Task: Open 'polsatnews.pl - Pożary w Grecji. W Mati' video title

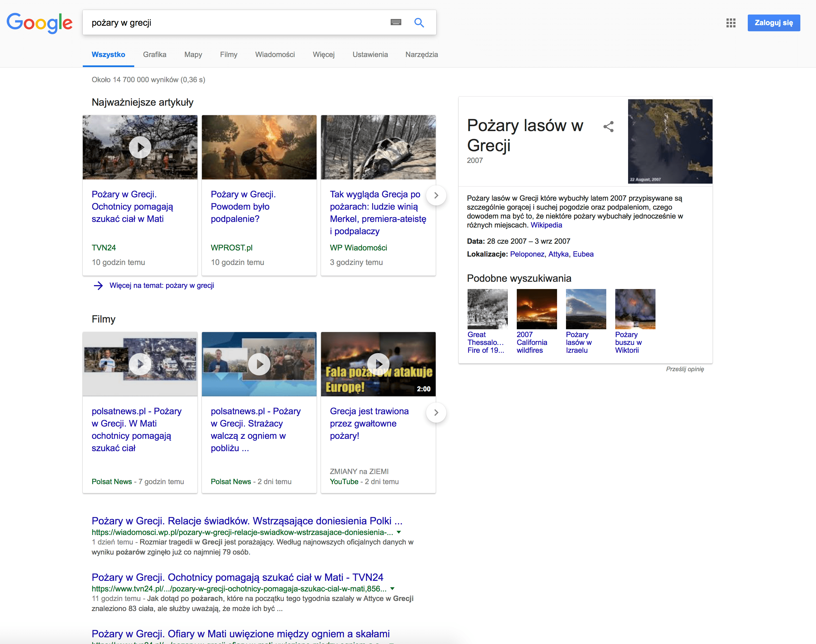Action: click(136, 429)
